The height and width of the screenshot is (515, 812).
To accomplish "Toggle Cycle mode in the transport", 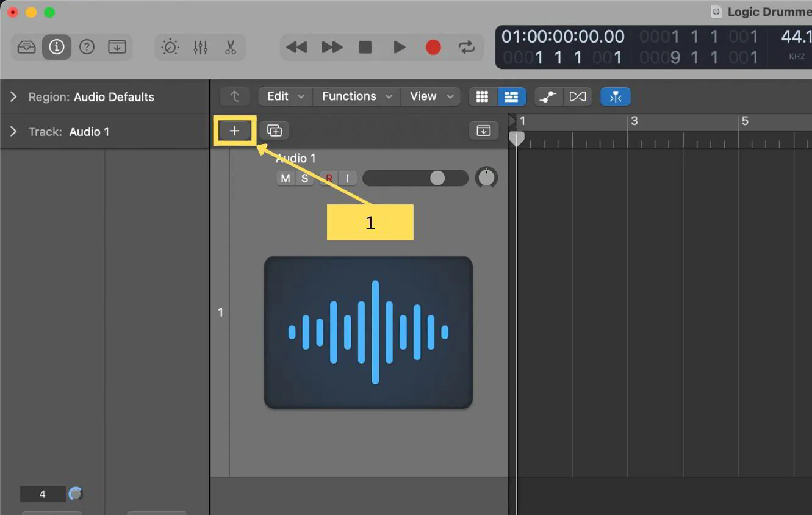I will coord(467,47).
